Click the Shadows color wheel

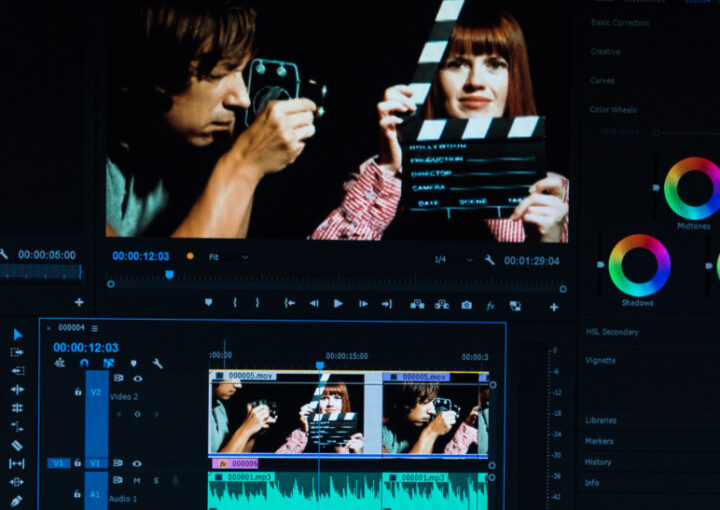pos(638,265)
